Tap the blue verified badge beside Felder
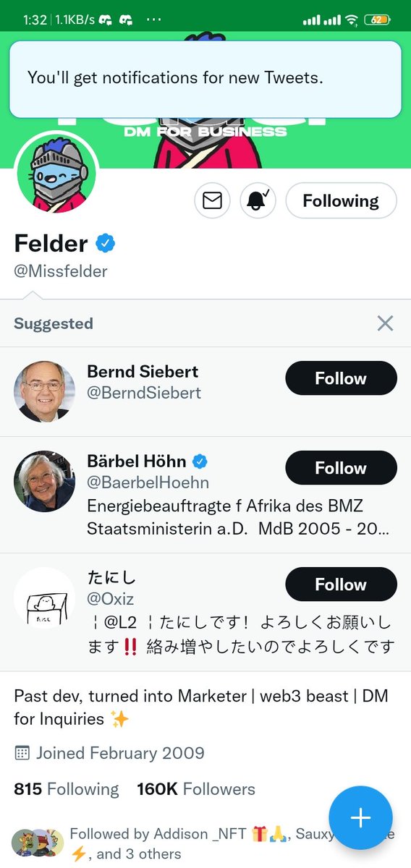The height and width of the screenshot is (868, 411). pos(106,244)
